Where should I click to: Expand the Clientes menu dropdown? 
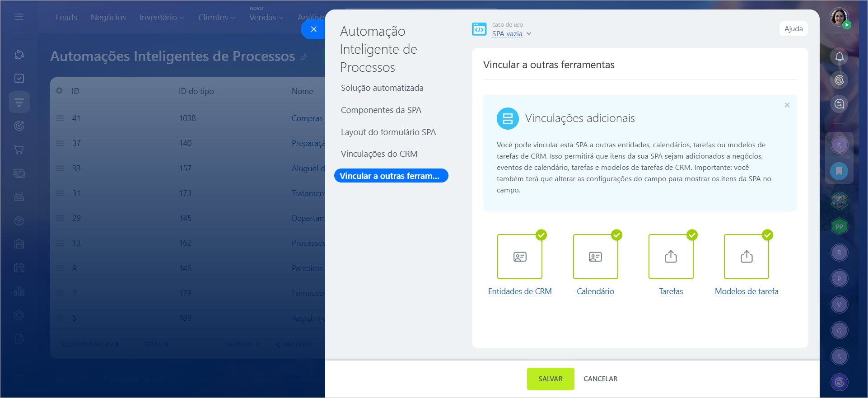216,18
